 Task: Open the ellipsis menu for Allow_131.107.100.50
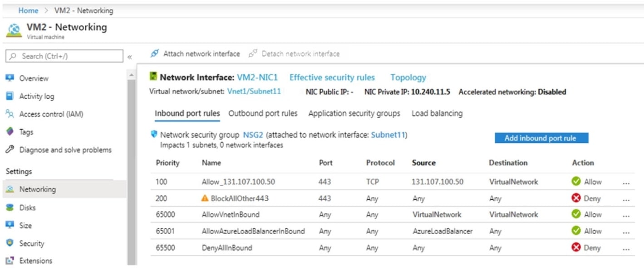click(x=627, y=182)
